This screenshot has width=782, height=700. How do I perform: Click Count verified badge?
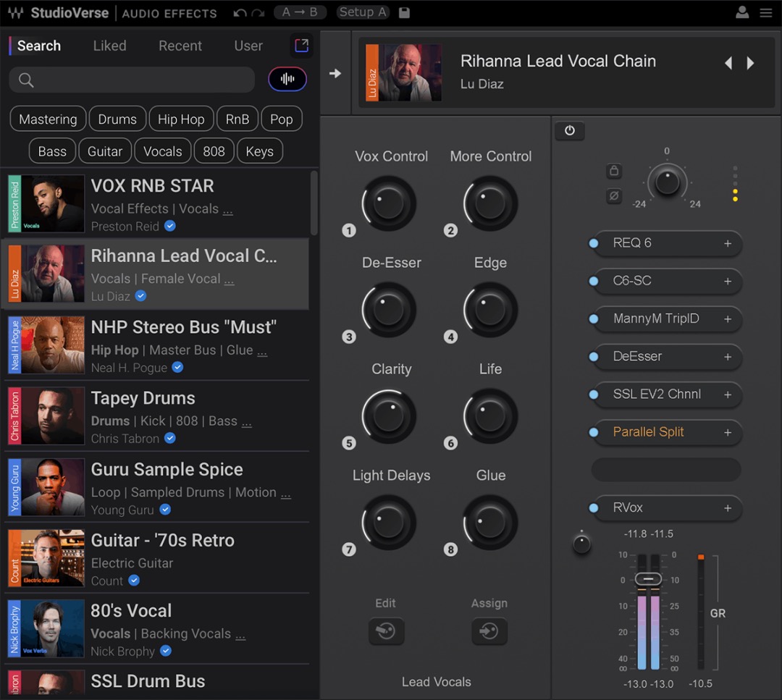click(134, 581)
